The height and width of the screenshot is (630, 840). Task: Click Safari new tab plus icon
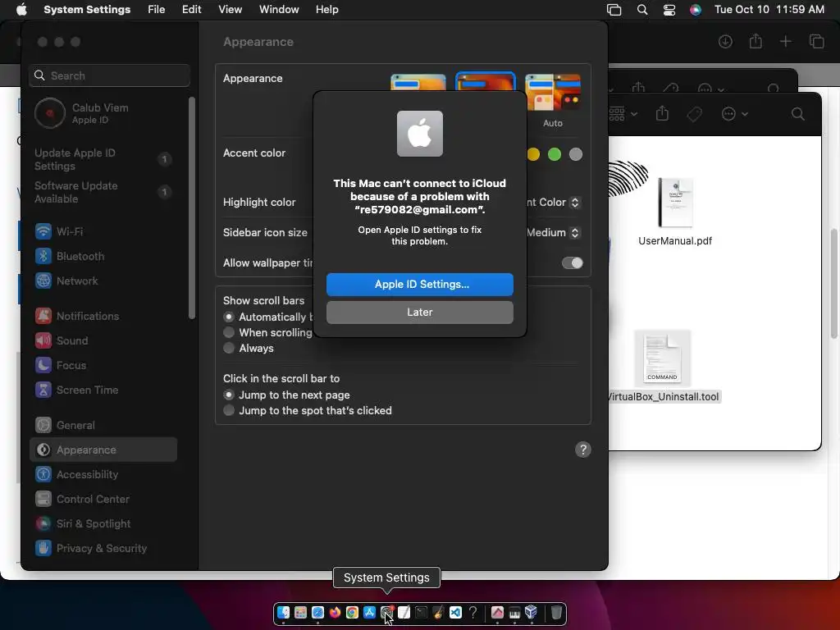pyautogui.click(x=785, y=41)
